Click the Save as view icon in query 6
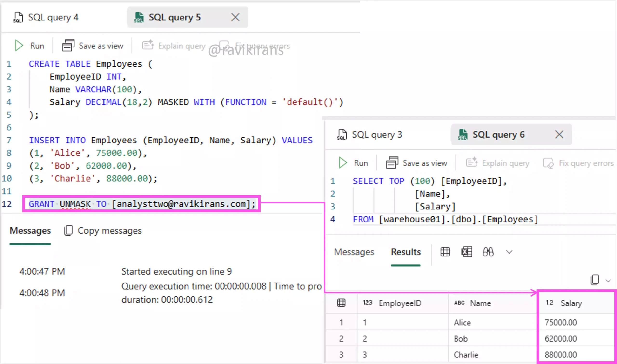Screen dimensions: 617x364 pyautogui.click(x=392, y=163)
